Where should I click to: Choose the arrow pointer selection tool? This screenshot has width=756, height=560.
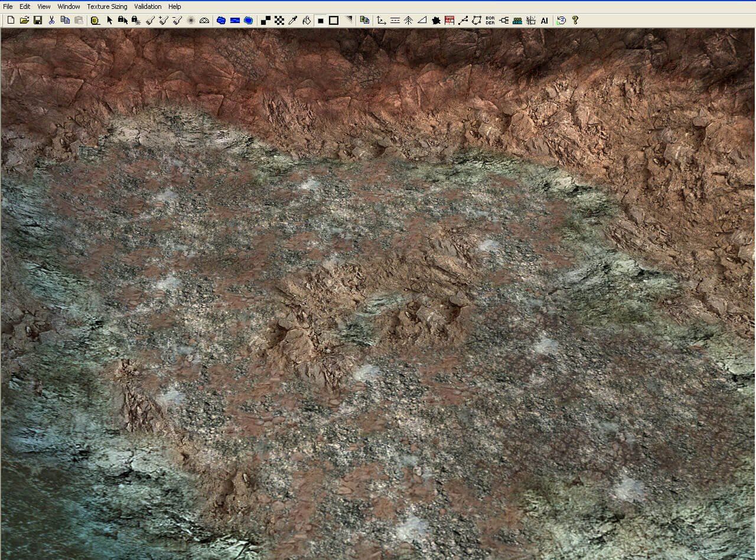(x=109, y=20)
